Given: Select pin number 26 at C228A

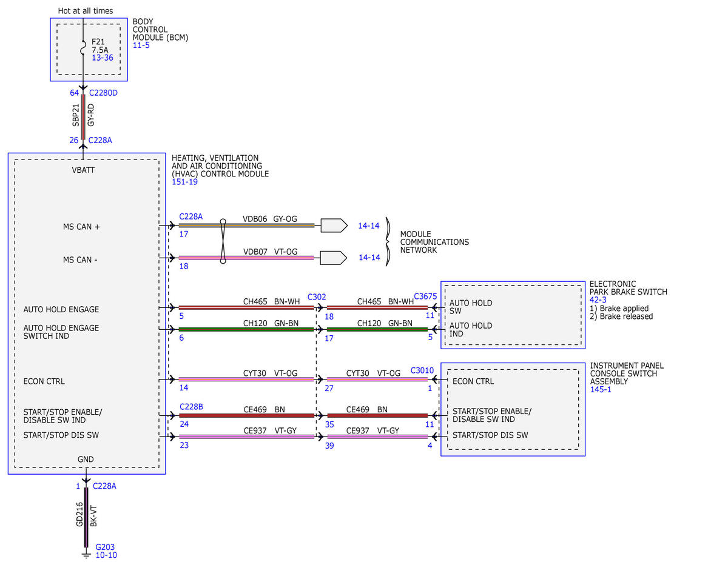Looking at the screenshot, I should [74, 140].
